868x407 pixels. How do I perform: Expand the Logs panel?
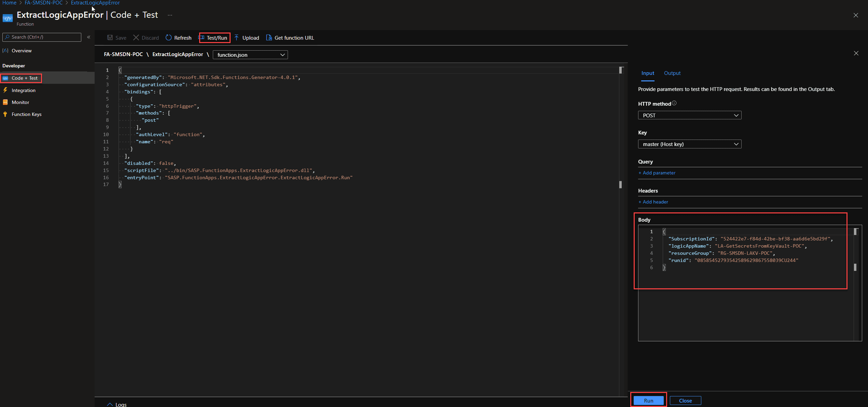[x=116, y=404]
